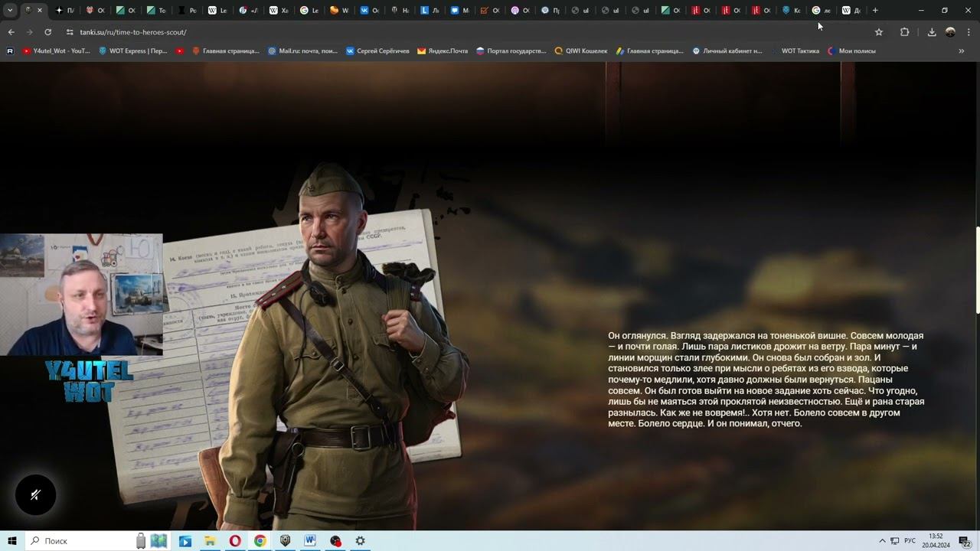Open the taskbar clock showing 13:52

click(936, 541)
